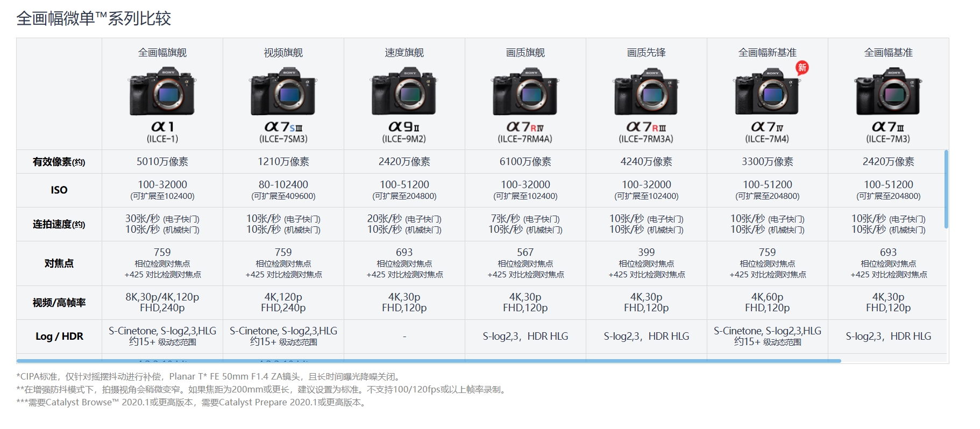This screenshot has height=429, width=980.
Task: Click the 连拍速度 row label
Action: [59, 224]
